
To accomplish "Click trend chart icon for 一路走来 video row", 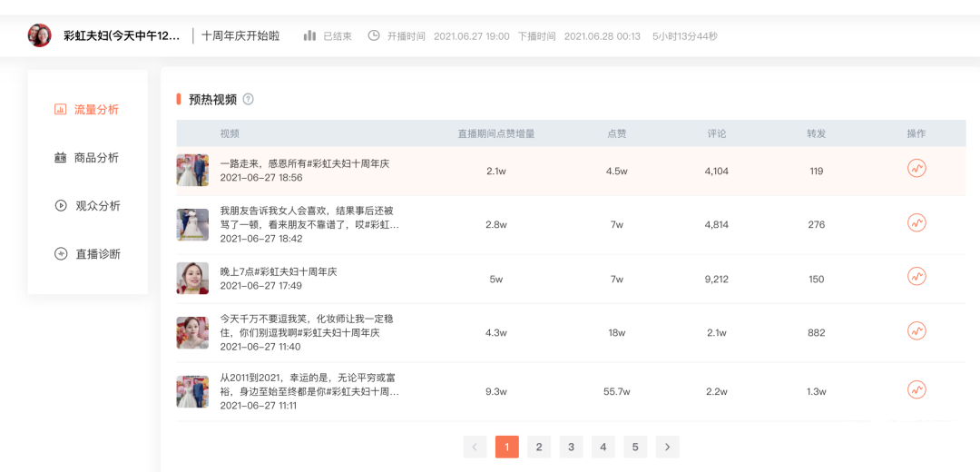I will (916, 169).
